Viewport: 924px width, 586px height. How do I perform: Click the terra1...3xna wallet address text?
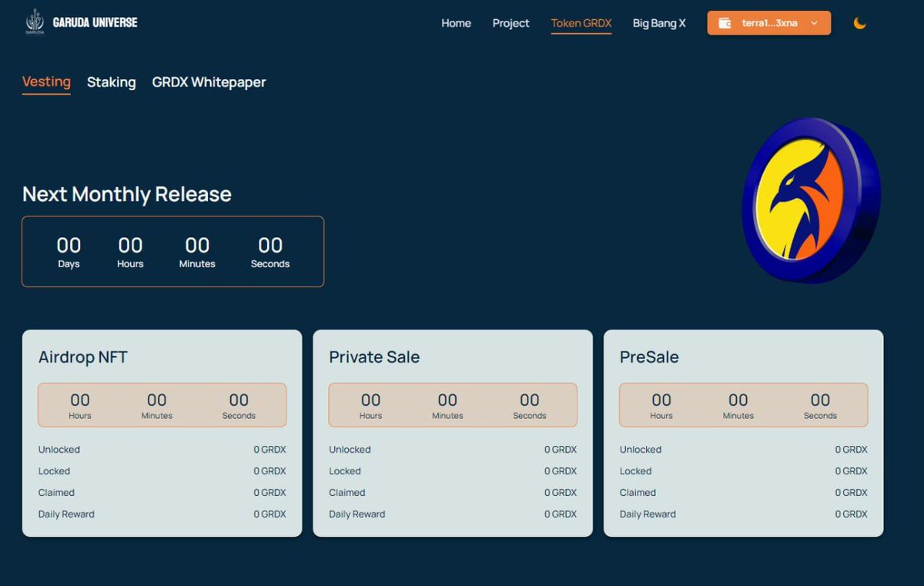(769, 23)
